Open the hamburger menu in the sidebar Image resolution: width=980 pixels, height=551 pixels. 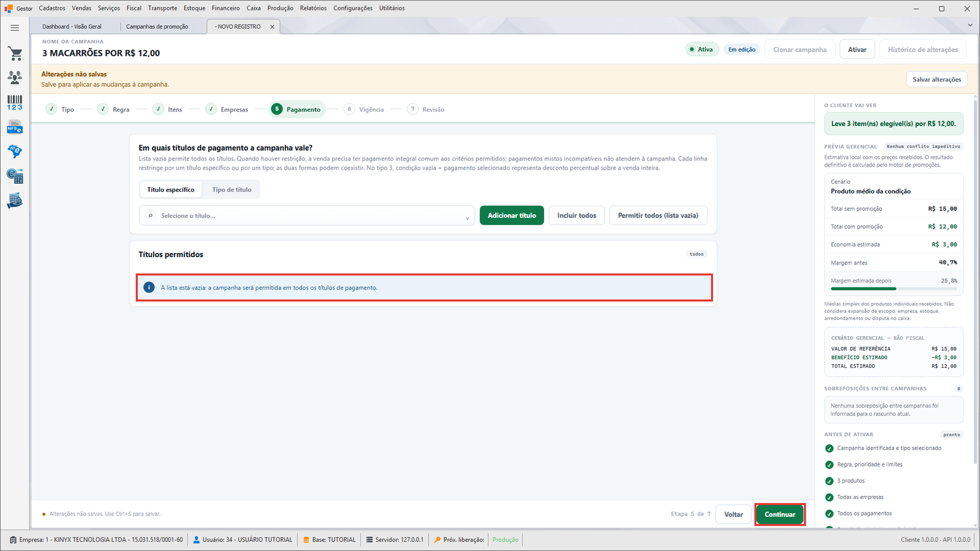tap(15, 28)
